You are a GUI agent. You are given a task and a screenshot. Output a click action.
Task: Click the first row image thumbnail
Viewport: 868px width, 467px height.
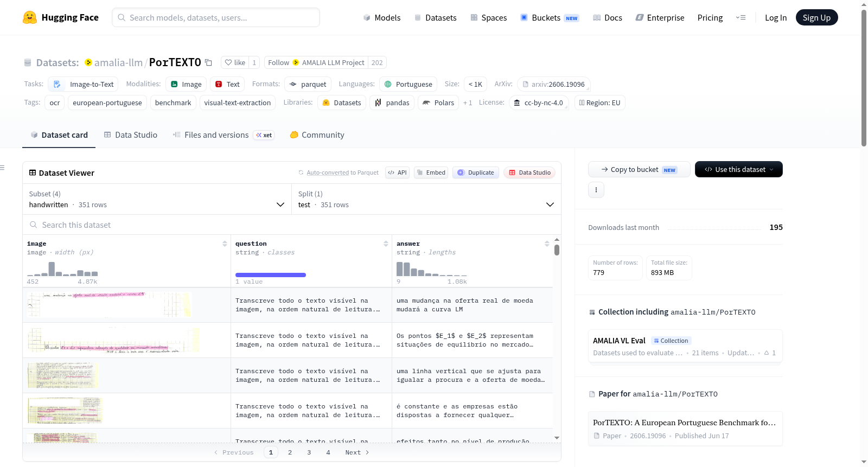[109, 304]
